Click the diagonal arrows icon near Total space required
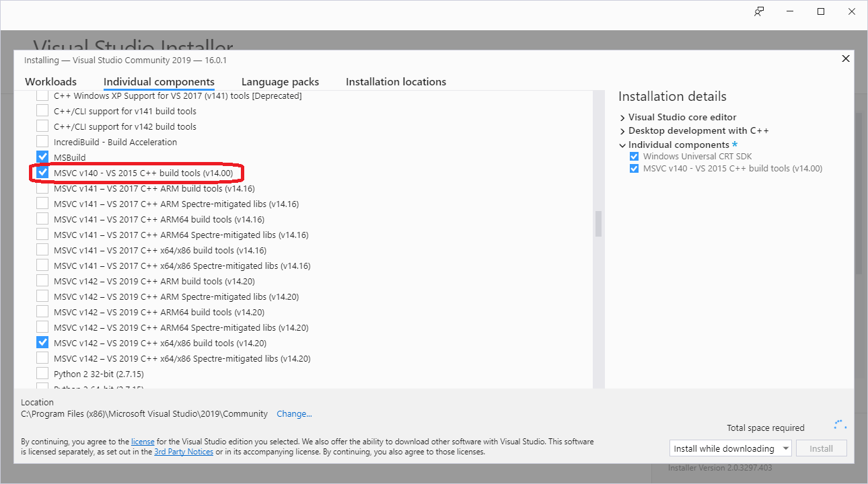Viewport: 868px width, 484px height. (x=839, y=424)
